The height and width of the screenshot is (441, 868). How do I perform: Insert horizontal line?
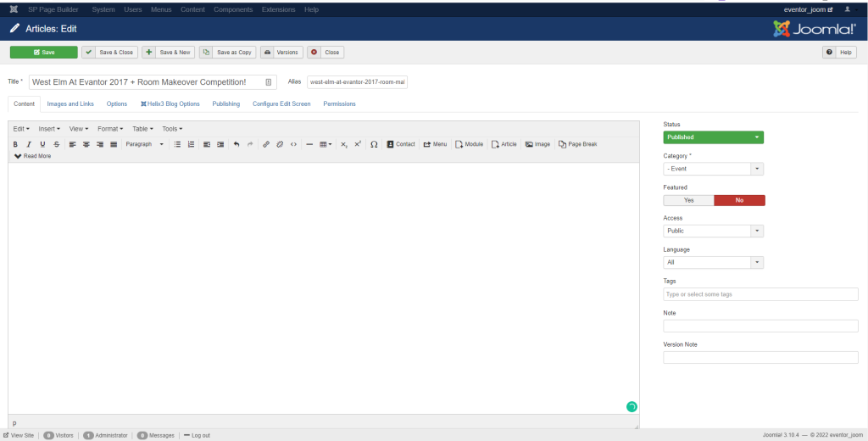(x=309, y=144)
